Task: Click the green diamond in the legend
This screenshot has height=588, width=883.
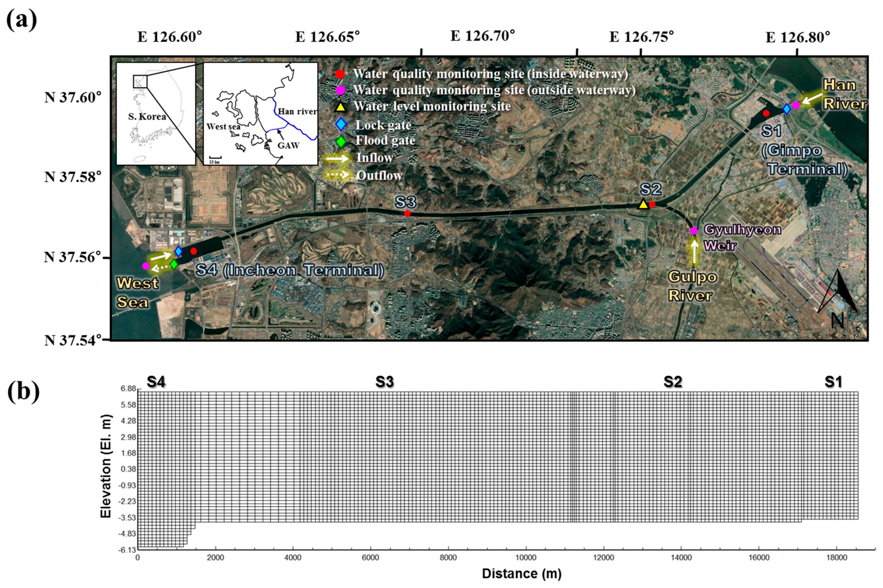Action: tap(341, 141)
